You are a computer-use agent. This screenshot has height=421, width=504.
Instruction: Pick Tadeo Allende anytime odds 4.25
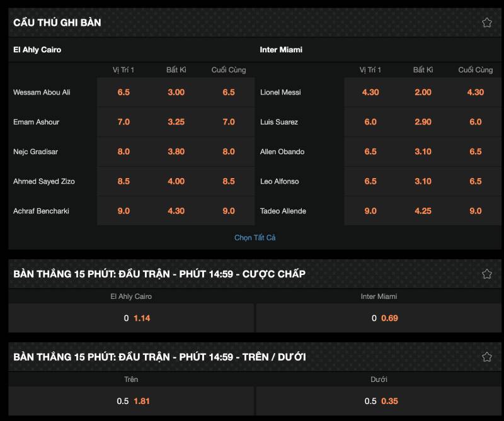423,211
